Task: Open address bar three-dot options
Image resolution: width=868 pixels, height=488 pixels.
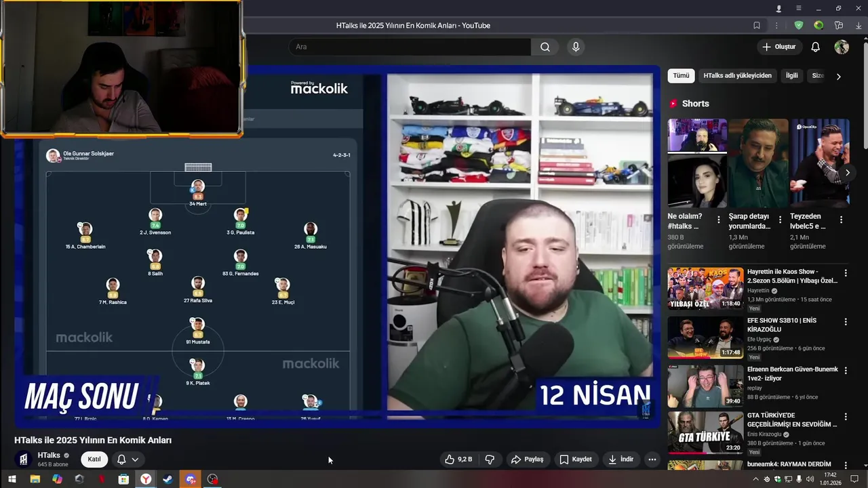Action: point(776,26)
